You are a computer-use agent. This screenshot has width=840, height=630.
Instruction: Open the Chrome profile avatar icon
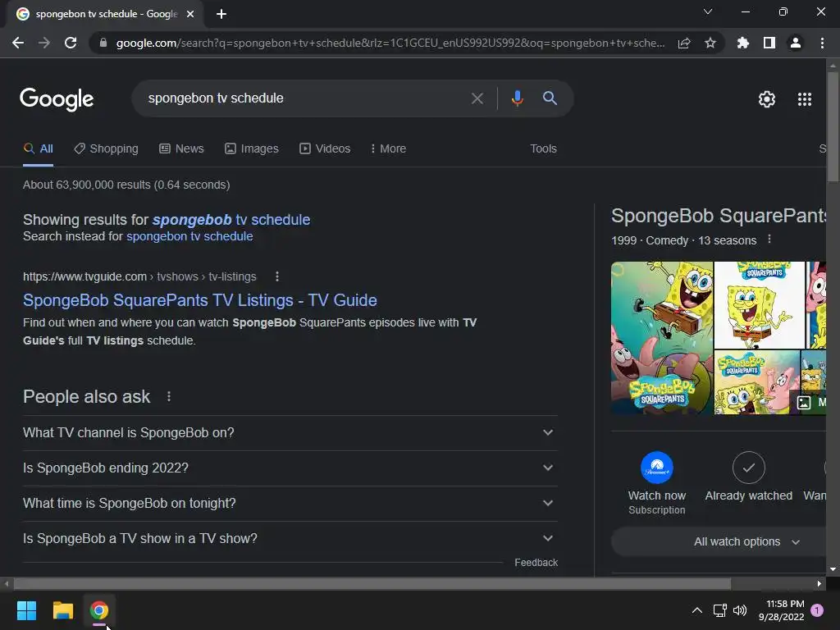click(x=796, y=43)
